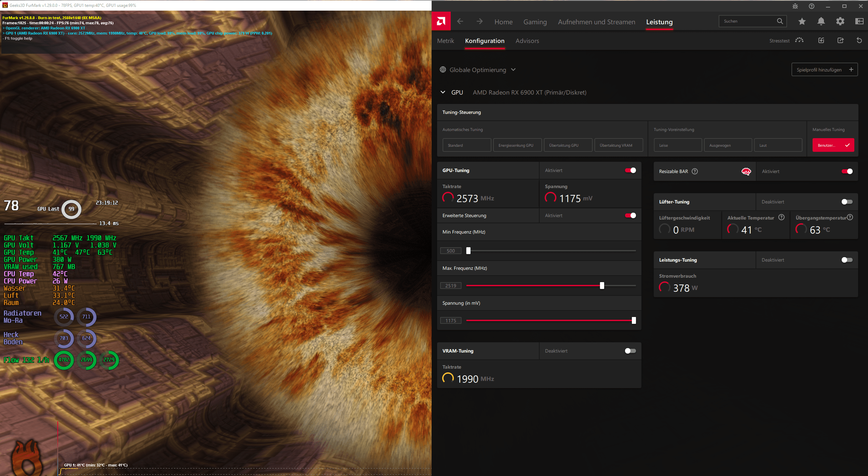868x476 pixels.
Task: Enable VRAM-Tuning switch
Action: [630, 351]
